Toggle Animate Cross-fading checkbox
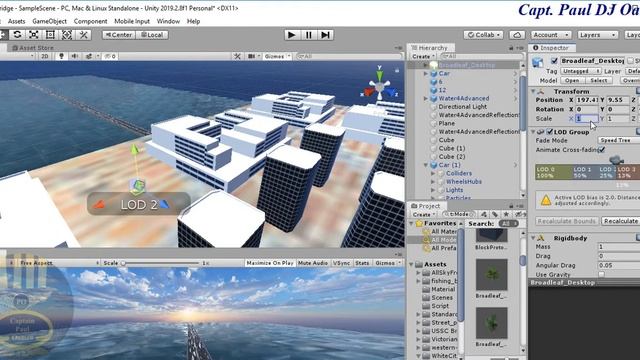Image resolution: width=640 pixels, height=360 pixels. point(602,150)
